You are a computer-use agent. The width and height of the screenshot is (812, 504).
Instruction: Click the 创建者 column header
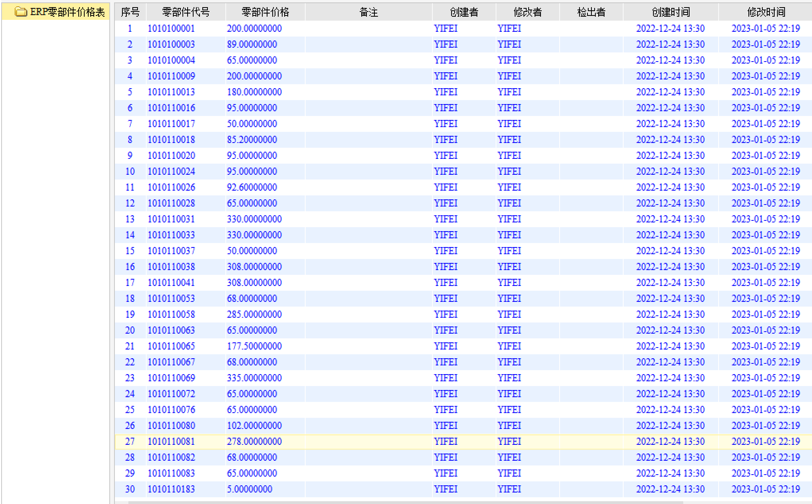(x=464, y=12)
